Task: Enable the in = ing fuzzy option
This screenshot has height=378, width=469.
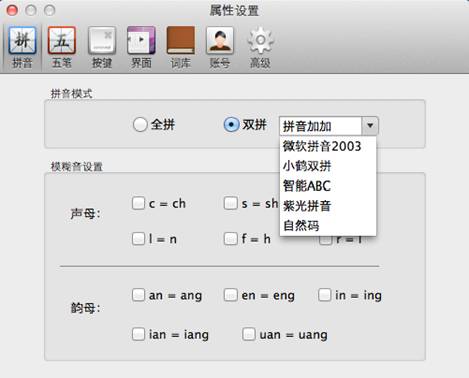Action: pos(324,295)
